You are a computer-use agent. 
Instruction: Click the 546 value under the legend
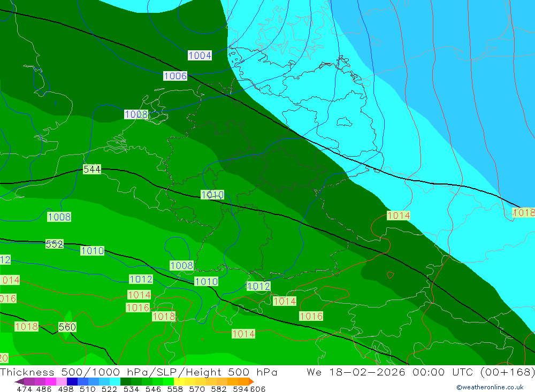click(153, 389)
